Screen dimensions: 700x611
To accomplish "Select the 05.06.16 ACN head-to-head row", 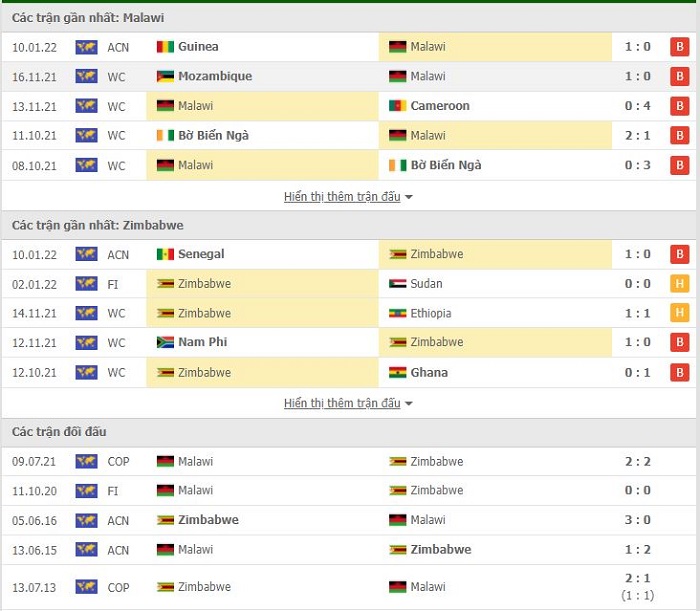I will pos(349,520).
